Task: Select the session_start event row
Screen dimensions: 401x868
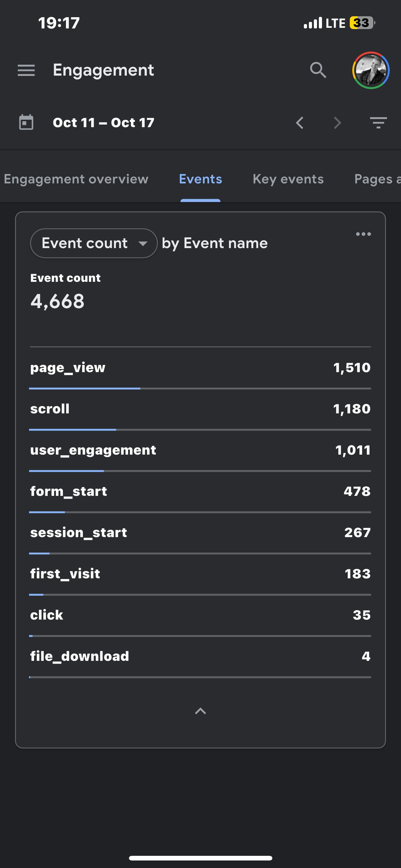Action: 200,533
